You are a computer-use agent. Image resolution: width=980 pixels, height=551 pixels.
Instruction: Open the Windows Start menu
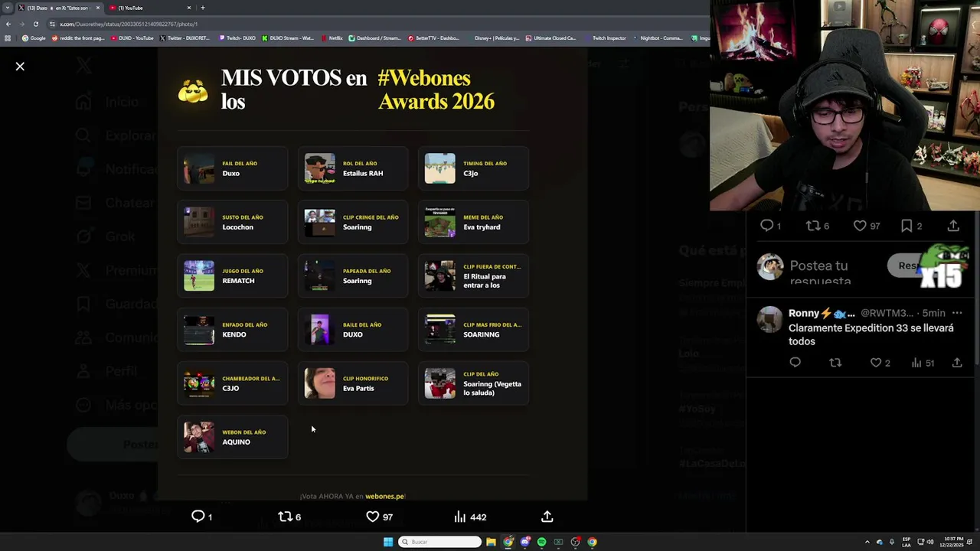click(388, 542)
